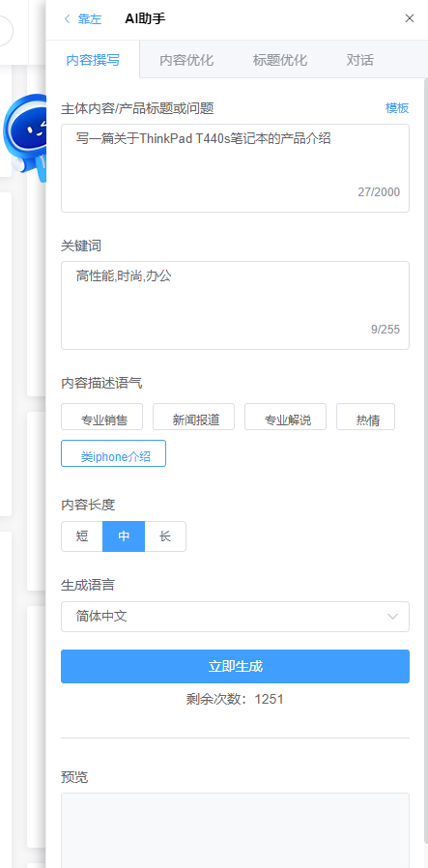Open the 对话 tab
The image size is (428, 868).
pyautogui.click(x=360, y=60)
